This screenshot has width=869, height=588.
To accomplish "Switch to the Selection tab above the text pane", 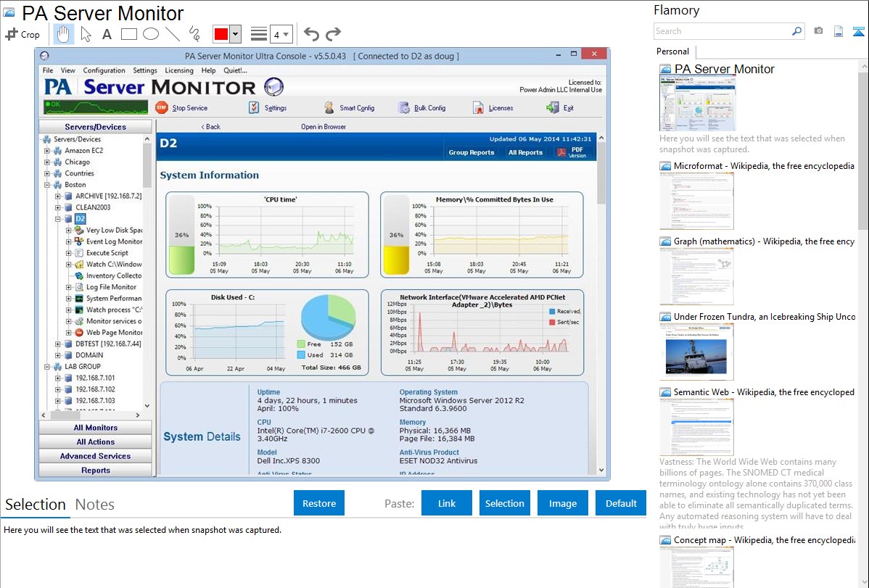I will [x=36, y=505].
